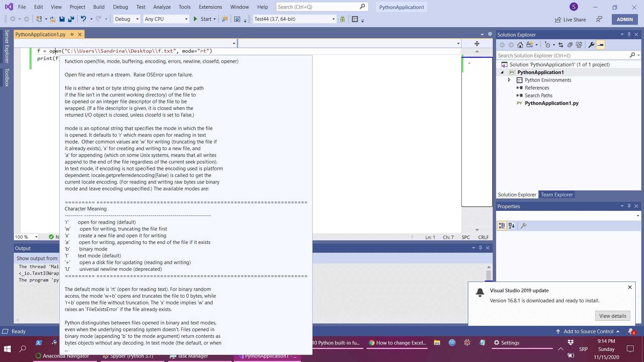Viewport: 644px width, 362px height.
Task: Open the Undo history dropdown arrow
Action: [91, 19]
